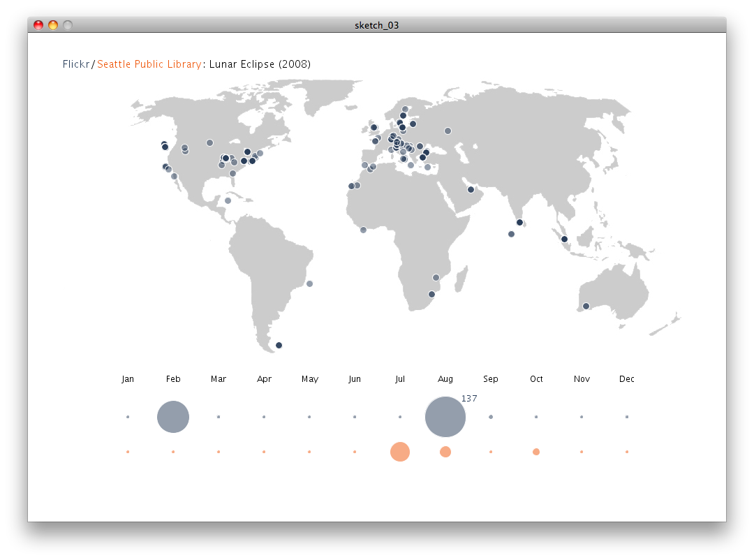This screenshot has width=754, height=560.
Task: Click the orange August bubble
Action: pos(445,452)
